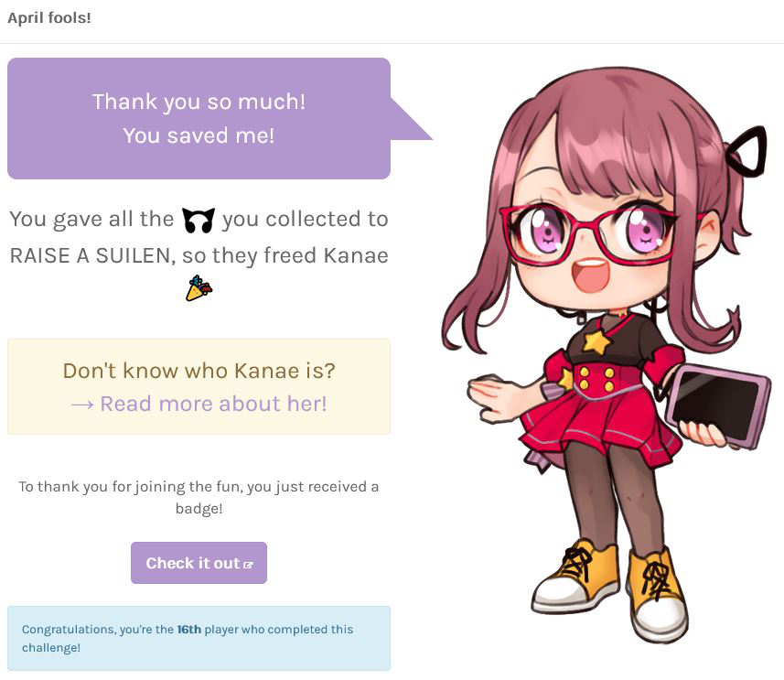Click Kanae's black hair ribbon
784x680 pixels.
pyautogui.click(x=747, y=151)
